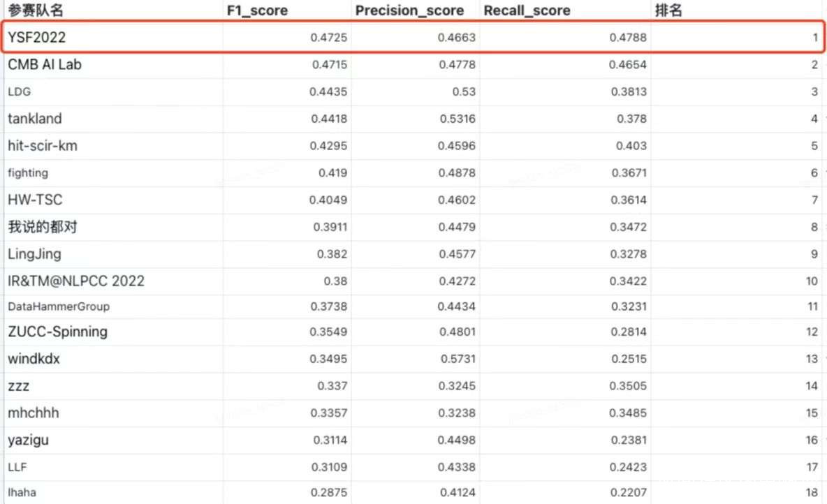Click the Precision_score column header
The height and width of the screenshot is (504, 827).
409,10
